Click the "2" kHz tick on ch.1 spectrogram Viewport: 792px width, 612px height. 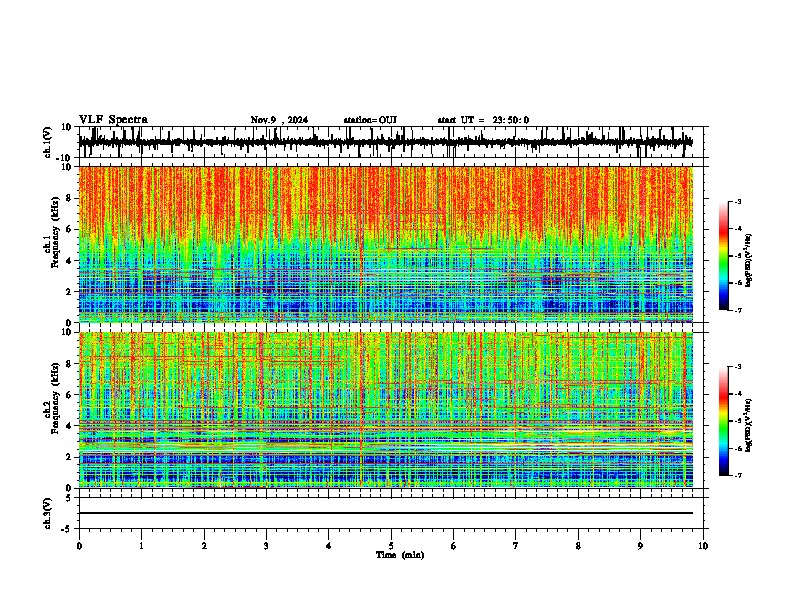coord(70,291)
